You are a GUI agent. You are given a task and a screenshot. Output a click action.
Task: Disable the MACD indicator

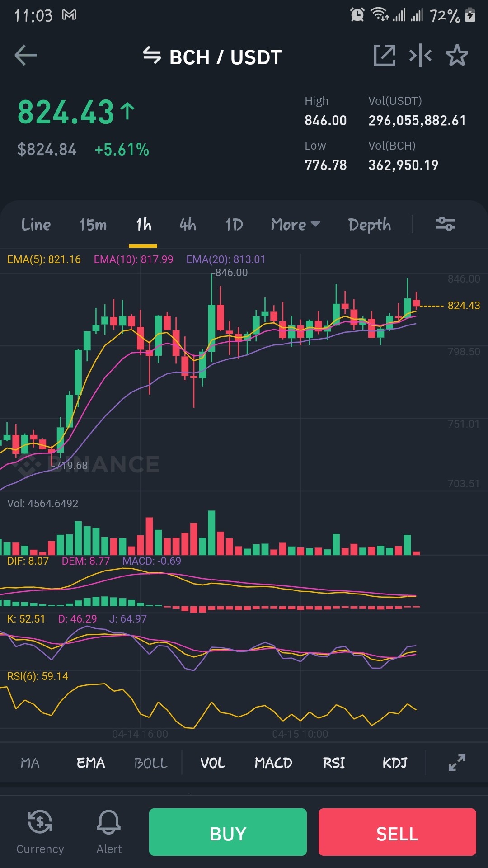pyautogui.click(x=273, y=763)
